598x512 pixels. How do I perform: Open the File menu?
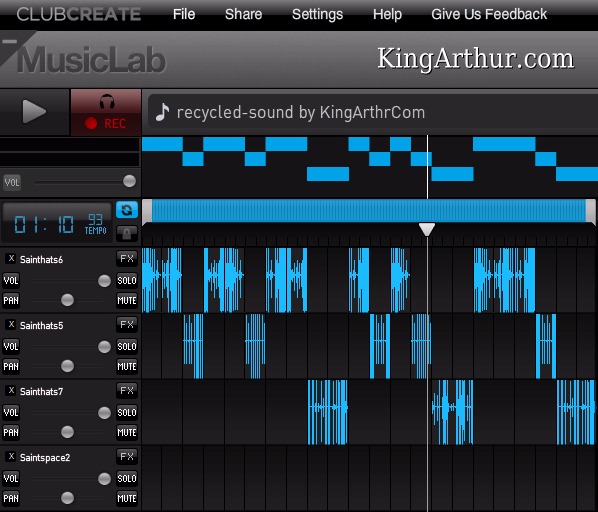point(184,14)
